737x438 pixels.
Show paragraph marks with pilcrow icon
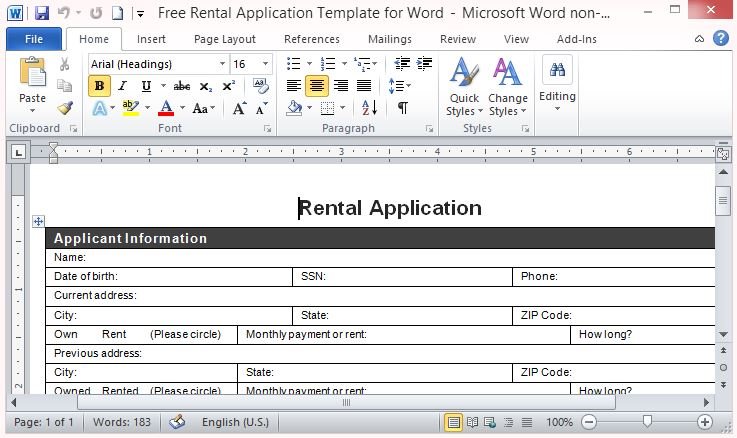click(x=402, y=108)
